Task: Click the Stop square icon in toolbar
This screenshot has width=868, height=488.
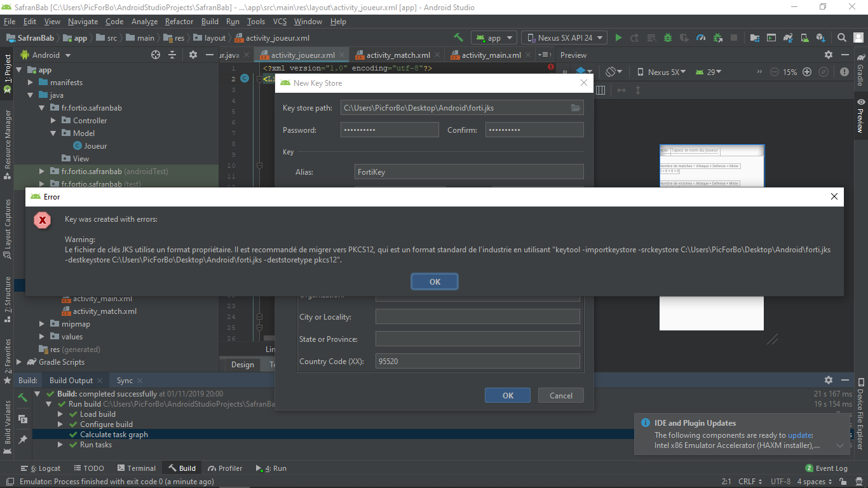Action: coord(734,37)
